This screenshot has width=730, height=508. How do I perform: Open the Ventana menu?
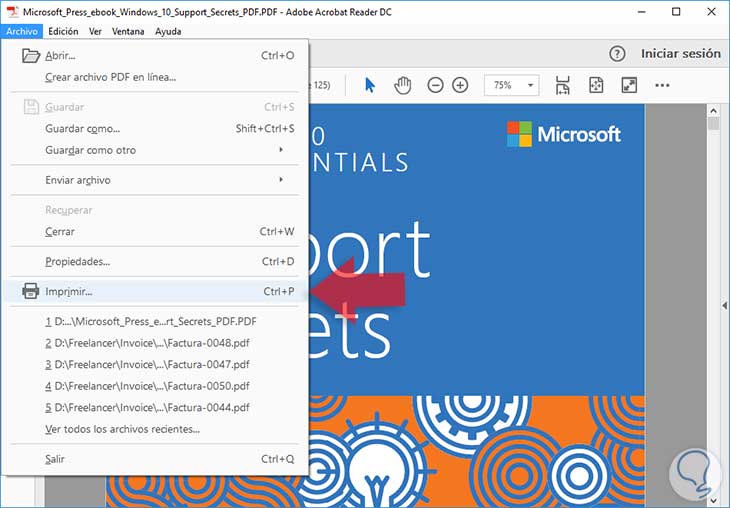(128, 31)
